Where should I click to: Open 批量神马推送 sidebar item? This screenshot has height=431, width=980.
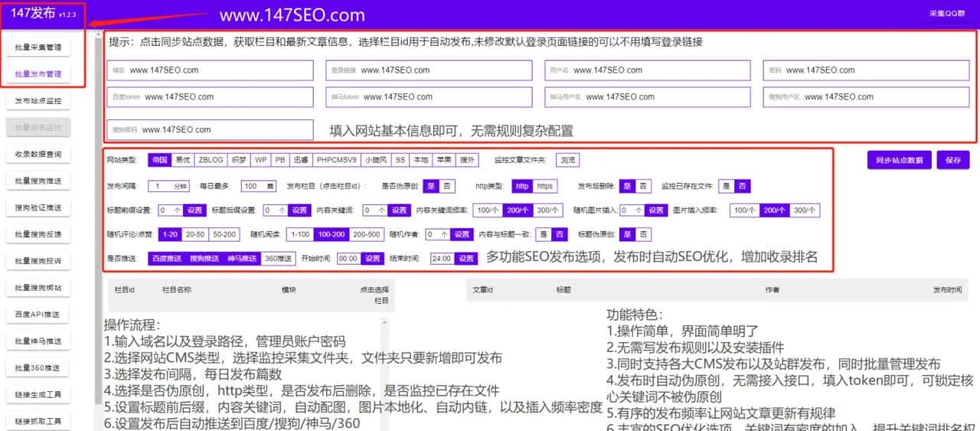pos(38,341)
